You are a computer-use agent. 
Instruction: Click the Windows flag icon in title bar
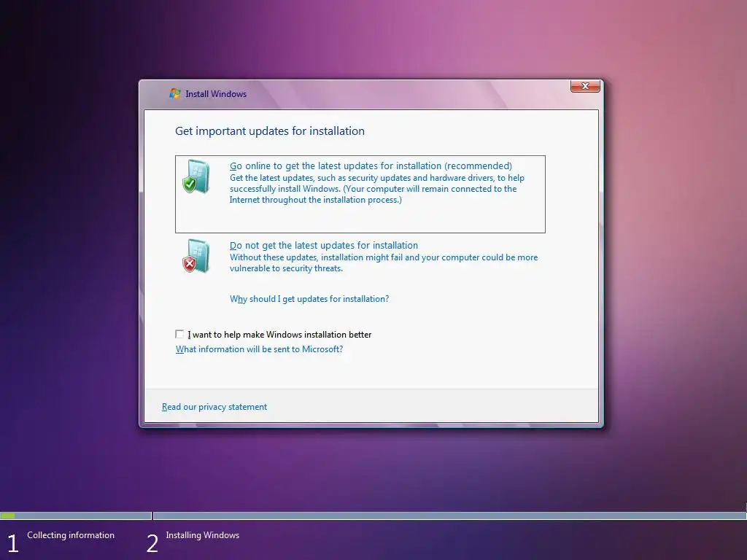click(175, 93)
